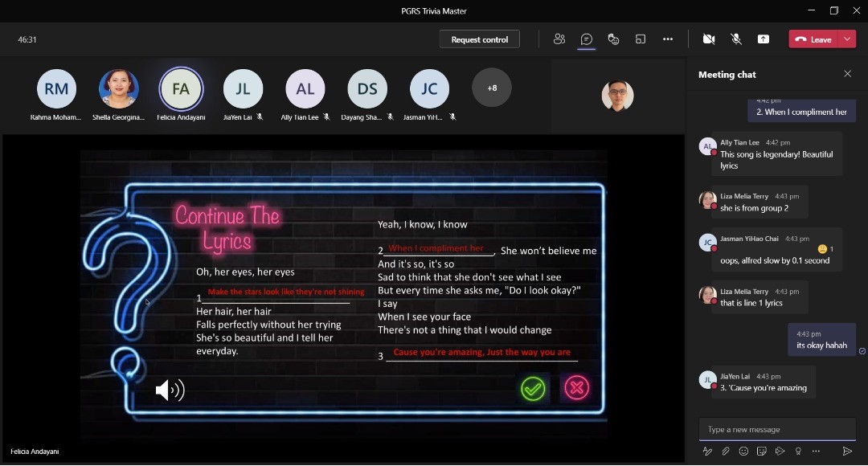Turn on the camera

709,39
